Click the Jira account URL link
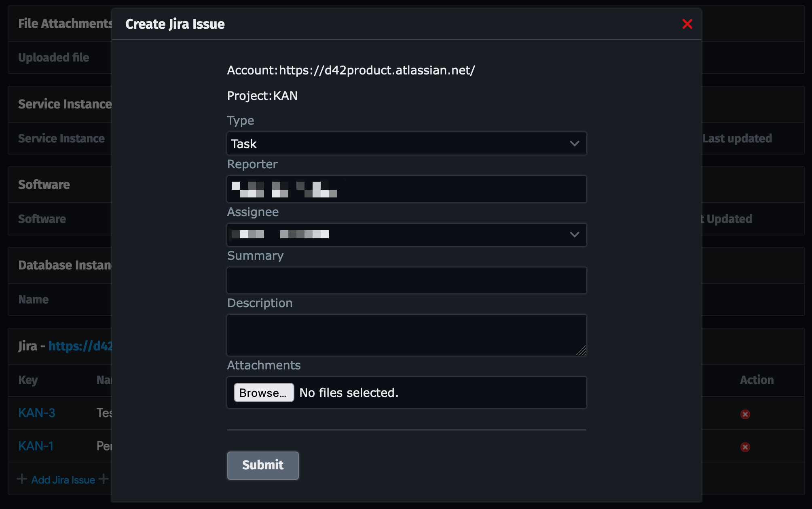Image resolution: width=812 pixels, height=509 pixels. tap(81, 346)
